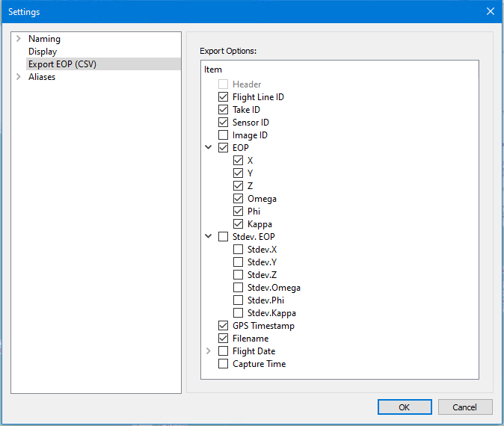Disable the Sensor ID export option
504x426 pixels.
tap(223, 123)
